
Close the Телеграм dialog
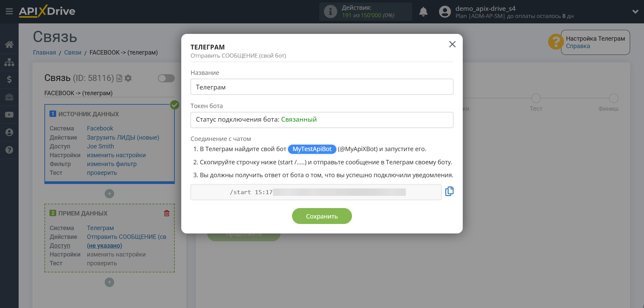452,44
